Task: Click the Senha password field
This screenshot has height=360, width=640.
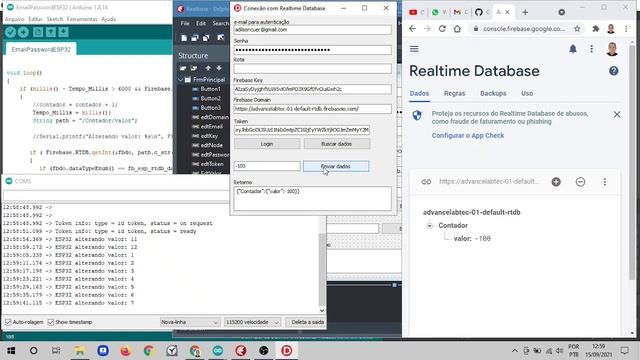Action: [x=313, y=50]
